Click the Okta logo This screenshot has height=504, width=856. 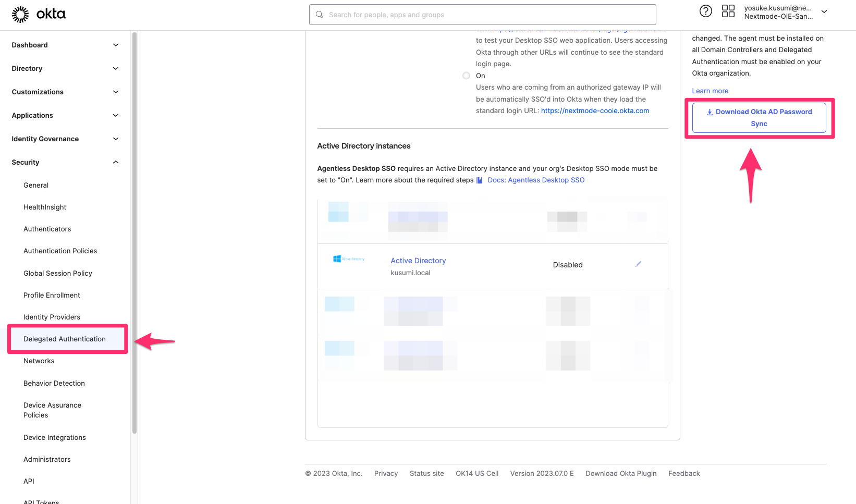point(39,14)
